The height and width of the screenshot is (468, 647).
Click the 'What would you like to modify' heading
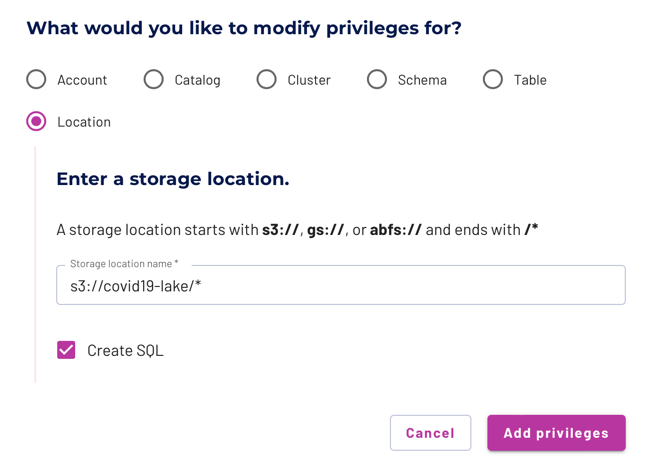pyautogui.click(x=244, y=28)
